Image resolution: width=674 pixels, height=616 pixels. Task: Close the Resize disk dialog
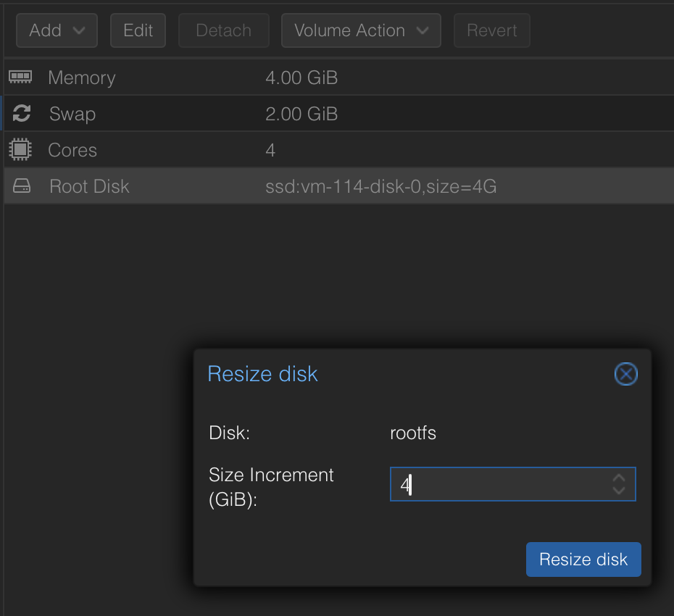(x=625, y=374)
